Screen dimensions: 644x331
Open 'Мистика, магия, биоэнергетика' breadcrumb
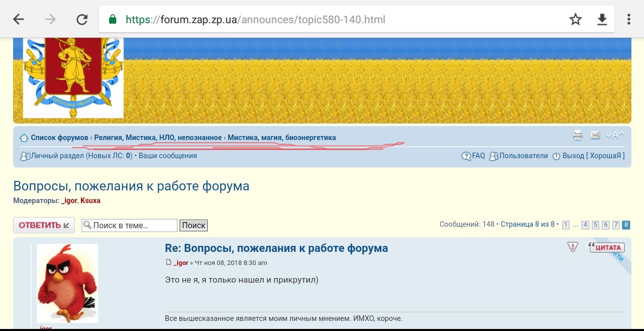tap(282, 138)
